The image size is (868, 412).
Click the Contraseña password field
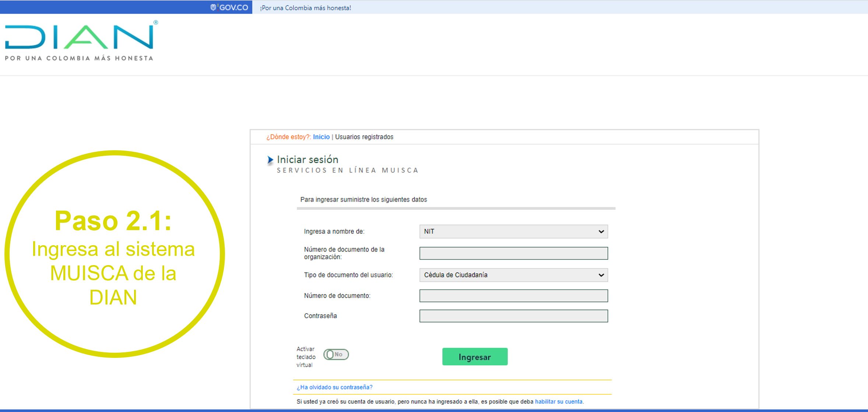pos(513,316)
